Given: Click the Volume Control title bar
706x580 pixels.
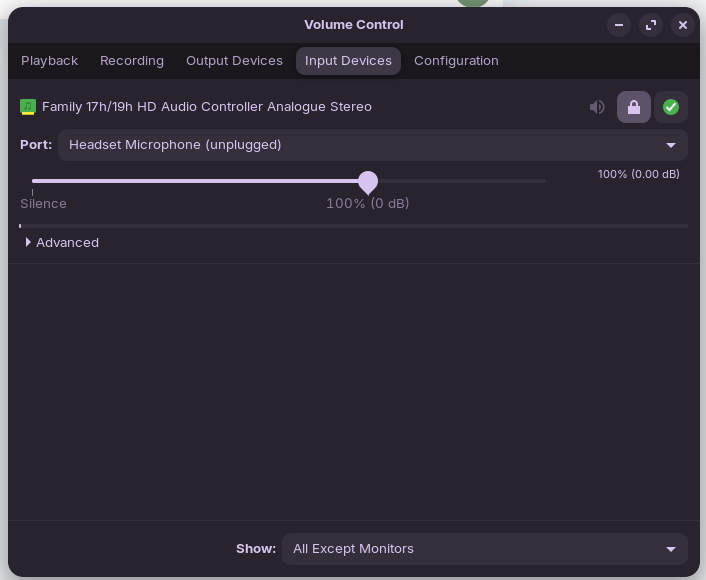Looking at the screenshot, I should click(x=354, y=25).
